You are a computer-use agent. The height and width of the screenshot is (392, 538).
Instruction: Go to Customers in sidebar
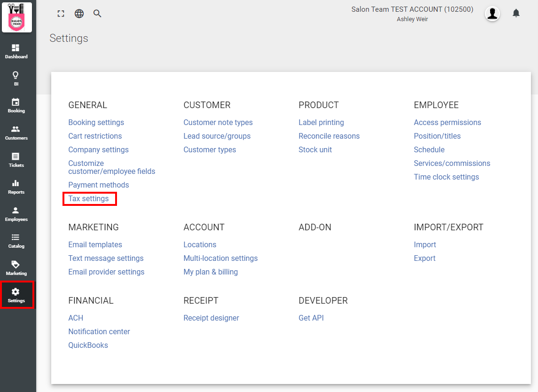pos(16,133)
